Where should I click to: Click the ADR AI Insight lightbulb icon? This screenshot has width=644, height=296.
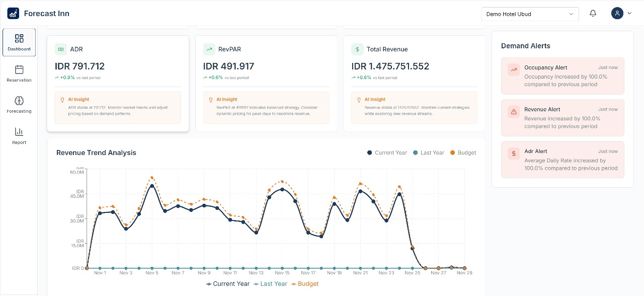point(62,100)
